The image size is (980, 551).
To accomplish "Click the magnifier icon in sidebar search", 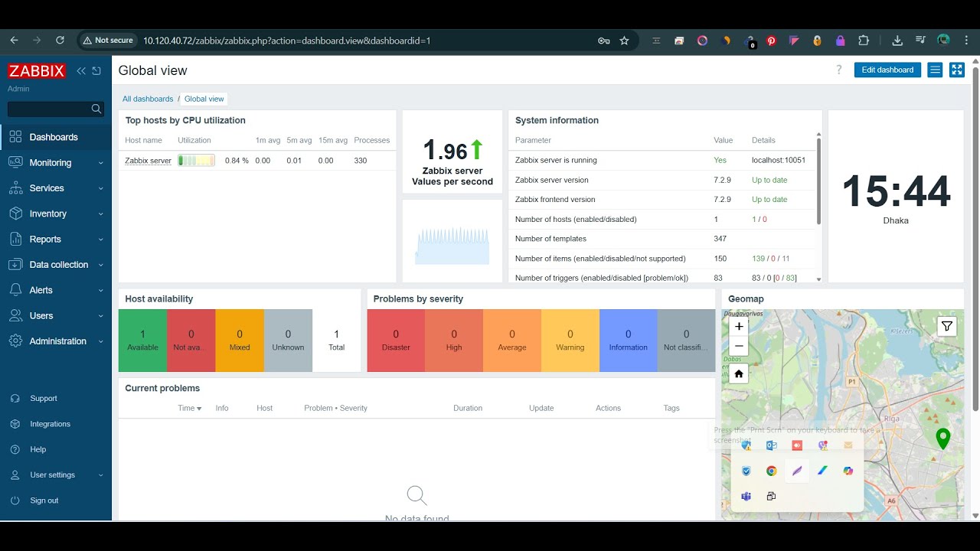I will click(96, 109).
